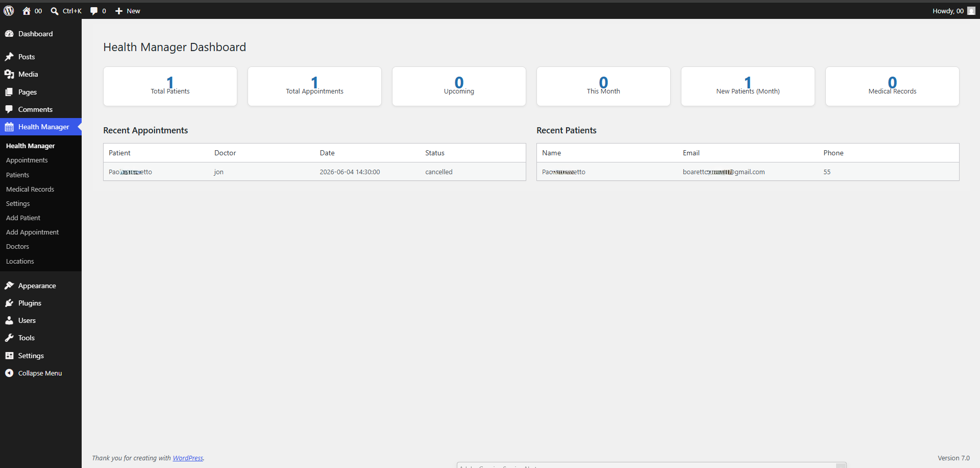Click the Total Patients stat card
Screen dimensions: 980x468
pyautogui.click(x=170, y=86)
